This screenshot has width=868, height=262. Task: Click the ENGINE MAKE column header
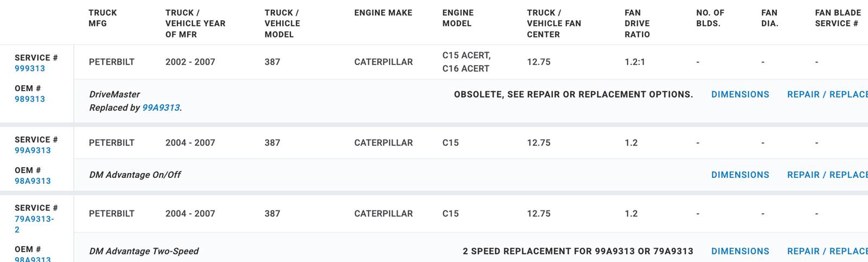pos(383,12)
